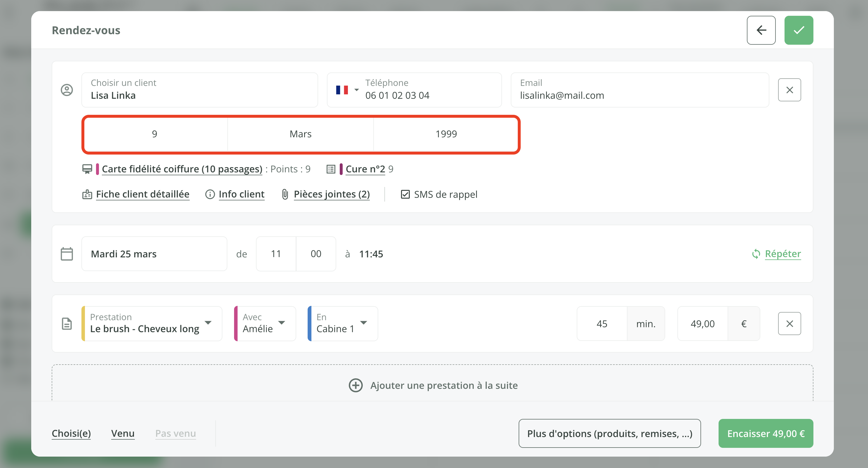Click the back arrow button
The image size is (868, 468).
click(761, 30)
